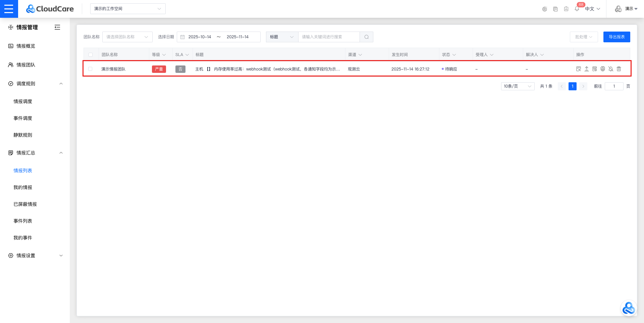Image resolution: width=644 pixels, height=323 pixels.
Task: Collapse sidebar using icon beside 情报管理
Action: [x=57, y=27]
